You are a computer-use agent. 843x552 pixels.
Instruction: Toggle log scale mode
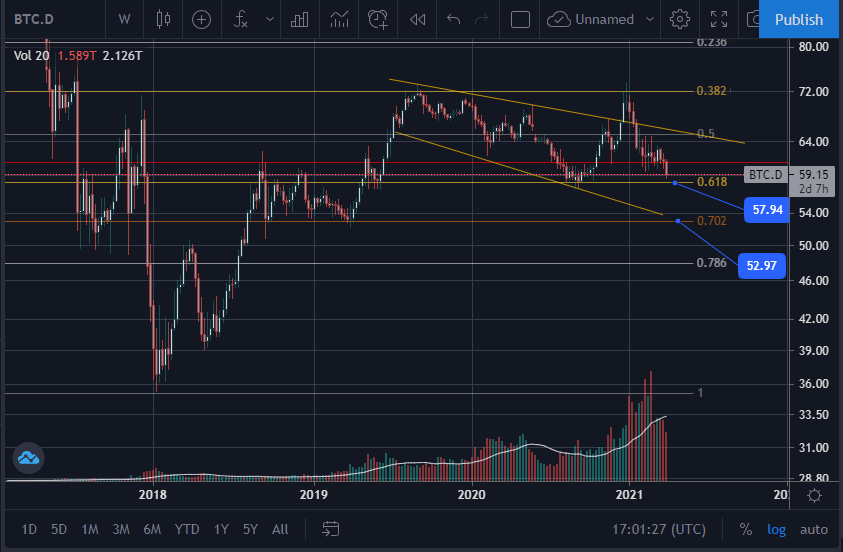[776, 529]
